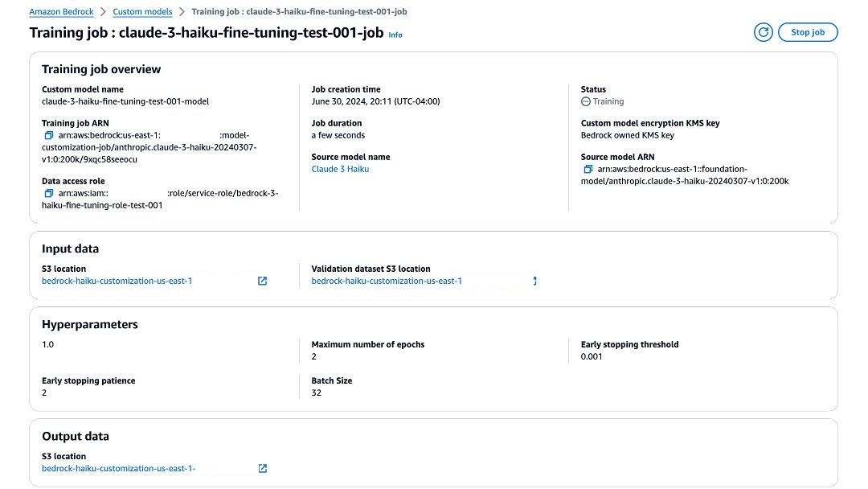The height and width of the screenshot is (489, 868).
Task: Click the refresh icon button
Action: point(763,32)
